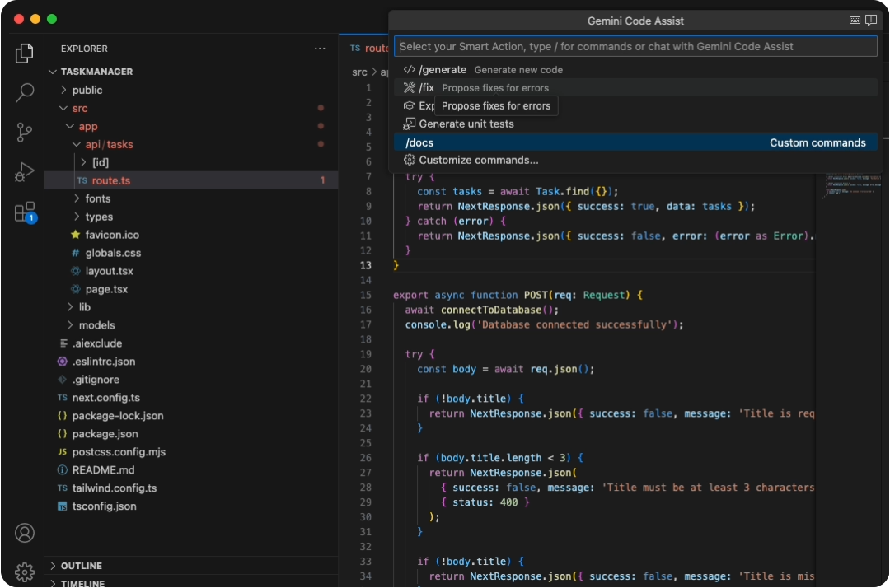Click the ESLint icon next to .eslintrc.json

(63, 362)
